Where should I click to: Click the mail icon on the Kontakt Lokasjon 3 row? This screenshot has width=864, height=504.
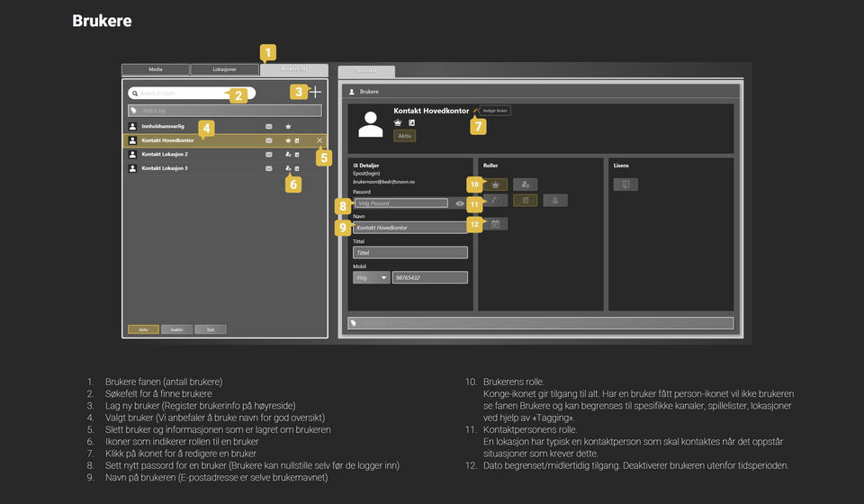pyautogui.click(x=269, y=168)
